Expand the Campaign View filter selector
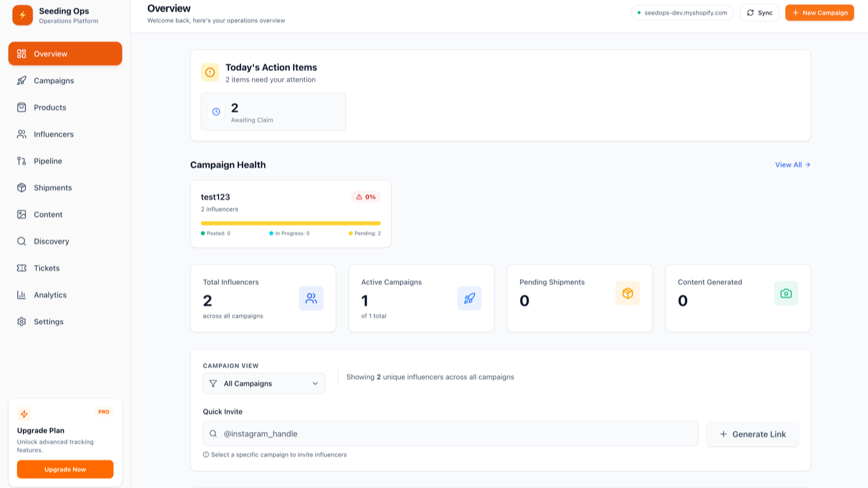Viewport: 868px width, 488px height. [264, 383]
